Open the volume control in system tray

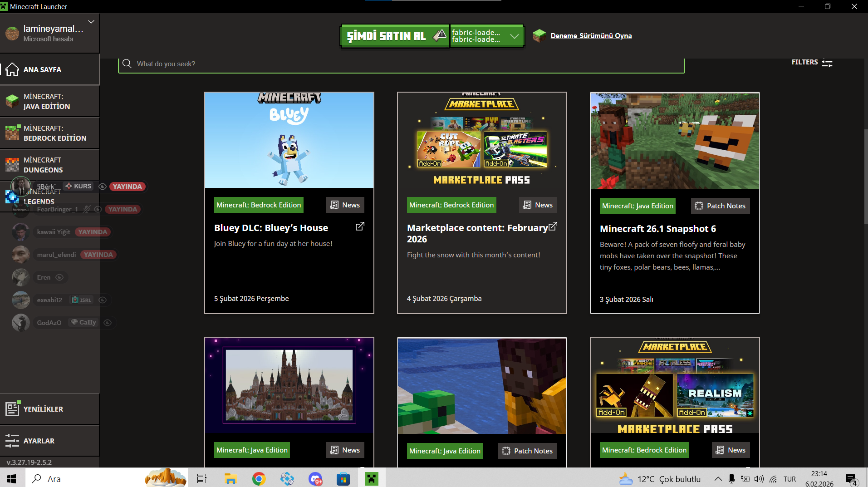coord(759,479)
